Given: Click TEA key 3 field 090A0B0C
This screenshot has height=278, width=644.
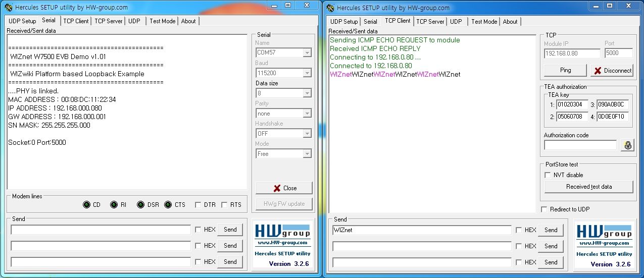Looking at the screenshot, I should pos(613,105).
